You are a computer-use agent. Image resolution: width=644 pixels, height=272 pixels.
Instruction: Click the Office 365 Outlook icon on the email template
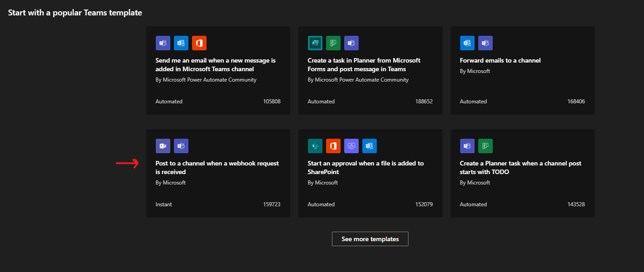181,43
